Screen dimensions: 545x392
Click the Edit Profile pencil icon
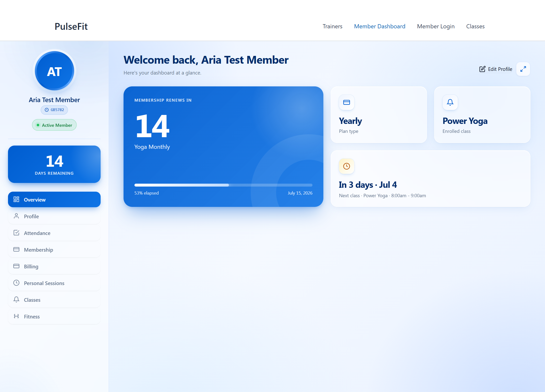click(x=482, y=69)
